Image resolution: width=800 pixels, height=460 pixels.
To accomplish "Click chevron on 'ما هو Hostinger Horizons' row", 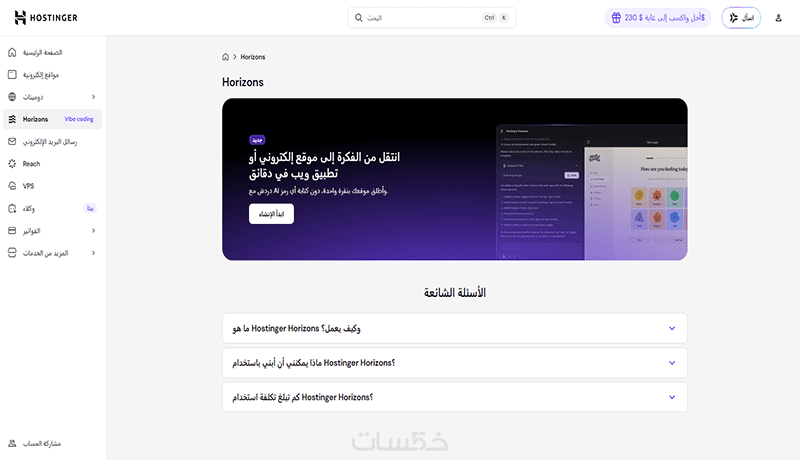I will (x=672, y=328).
